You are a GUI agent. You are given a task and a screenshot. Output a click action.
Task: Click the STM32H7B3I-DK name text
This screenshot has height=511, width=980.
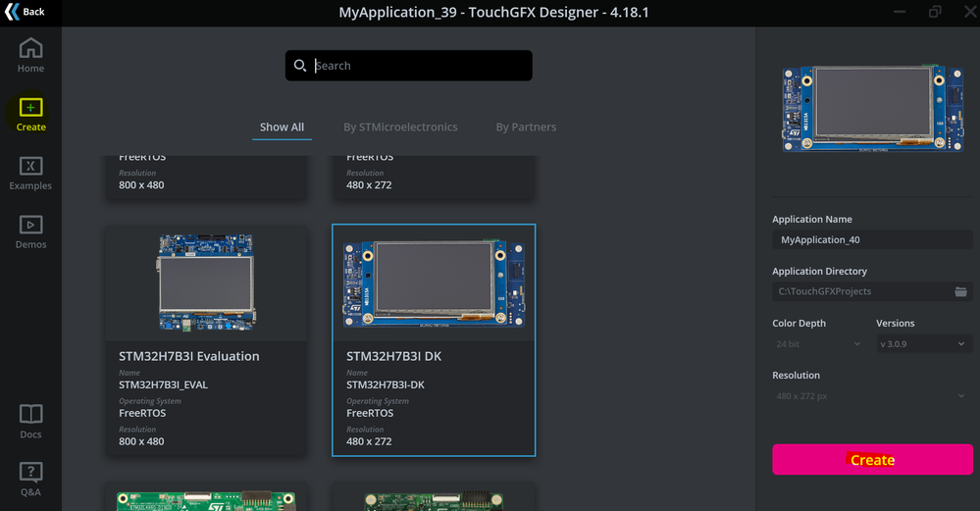[x=385, y=384]
